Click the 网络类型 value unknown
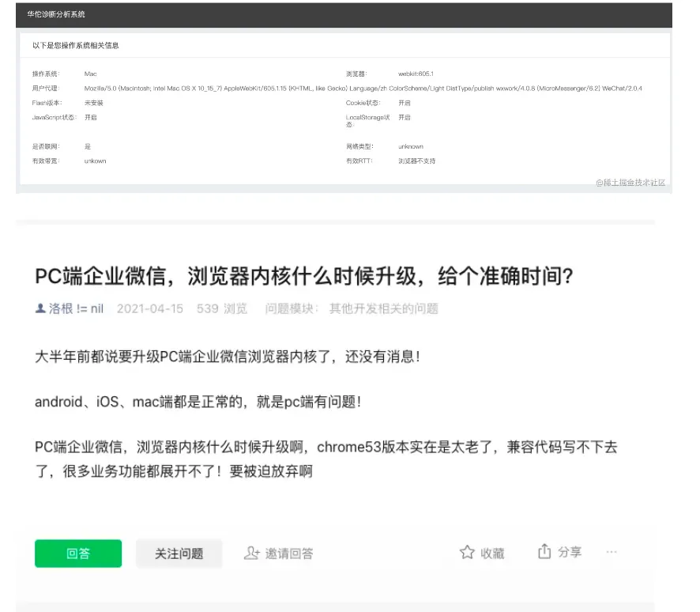This screenshot has height=612, width=700. pyautogui.click(x=411, y=146)
